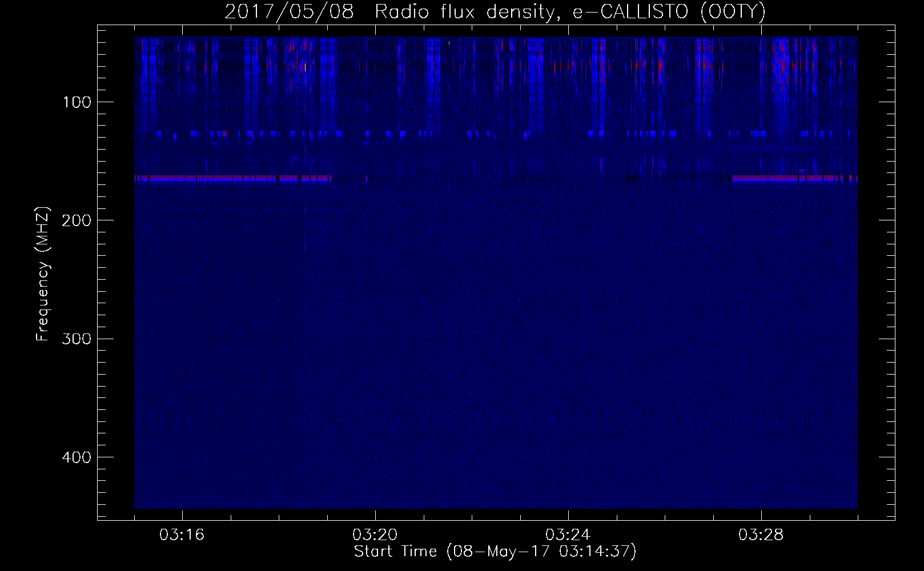This screenshot has width=924, height=571.
Task: Click the 03:16 time tick label
Action: 182,535
